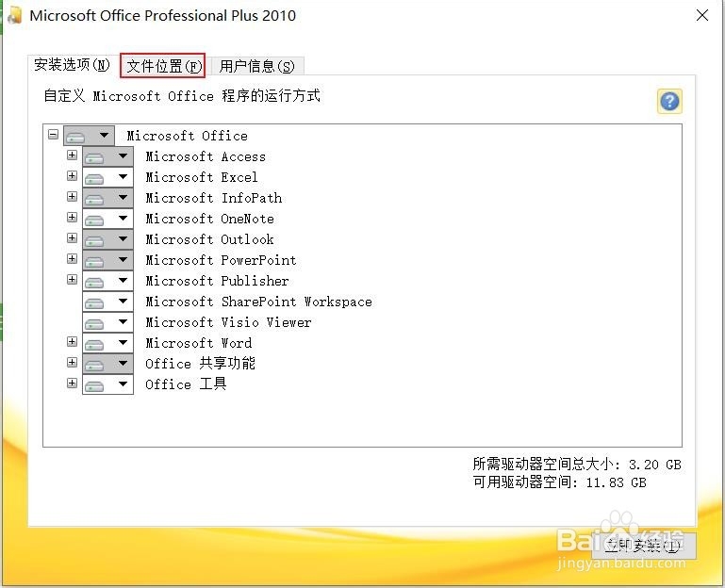Select the Microsoft Office root label
The image size is (725, 588).
(x=188, y=136)
